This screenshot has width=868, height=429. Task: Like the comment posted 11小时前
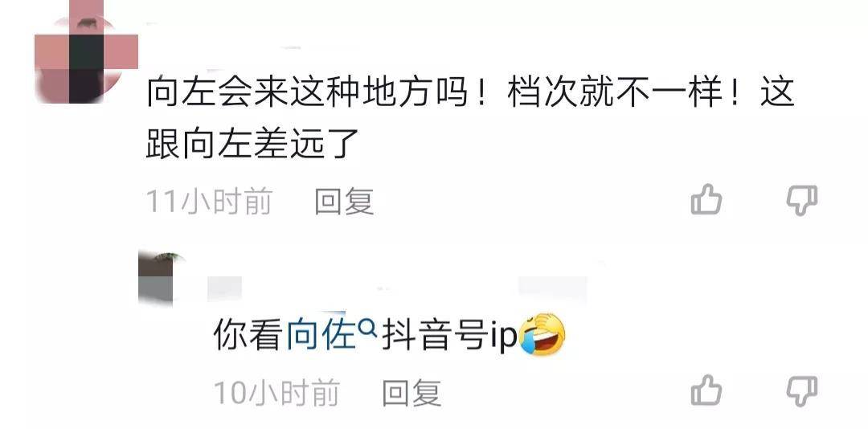[706, 199]
